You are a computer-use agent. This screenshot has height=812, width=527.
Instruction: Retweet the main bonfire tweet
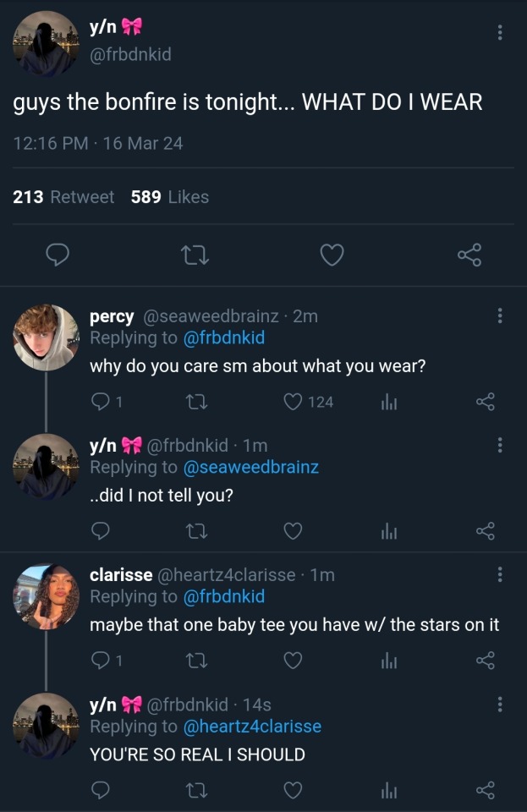(196, 255)
